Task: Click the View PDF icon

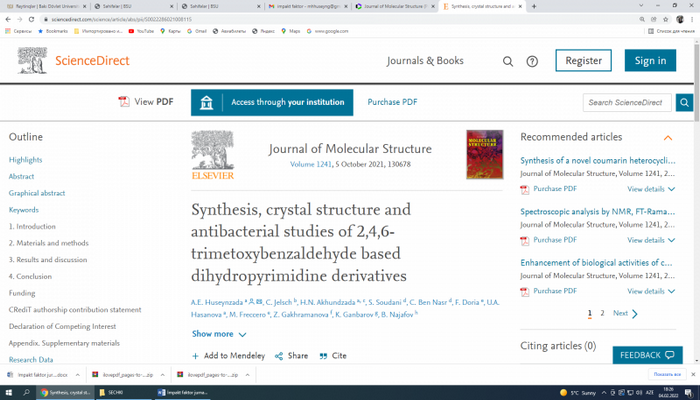Action: [125, 102]
